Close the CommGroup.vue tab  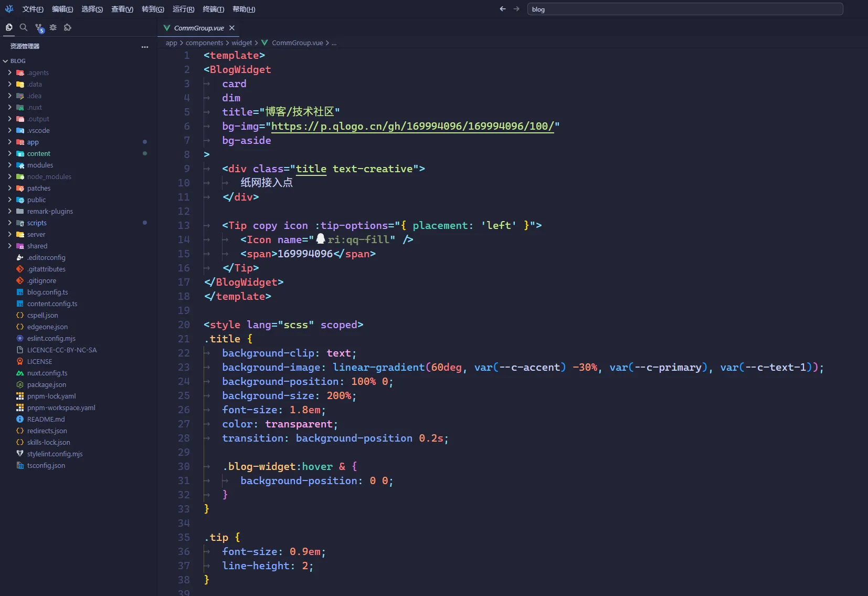click(x=232, y=28)
